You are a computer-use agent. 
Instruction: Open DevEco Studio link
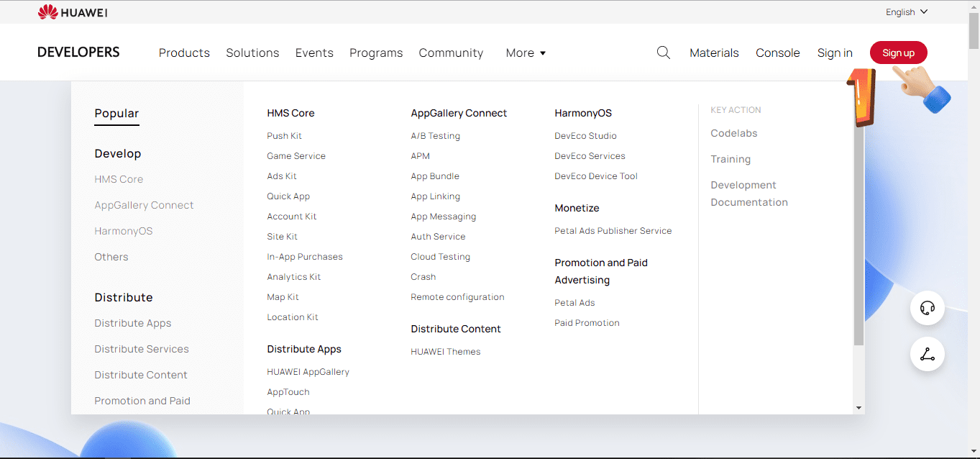(x=586, y=136)
